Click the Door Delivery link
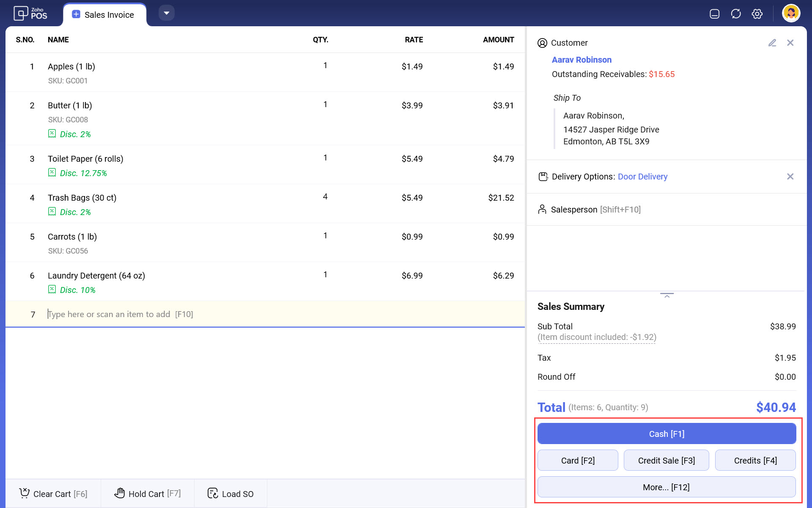The height and width of the screenshot is (508, 812). tap(642, 177)
